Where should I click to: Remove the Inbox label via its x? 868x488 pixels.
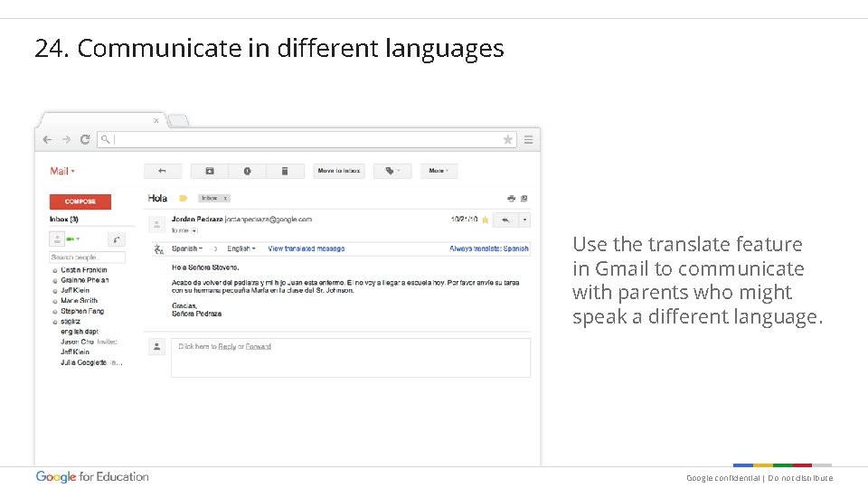click(x=225, y=198)
